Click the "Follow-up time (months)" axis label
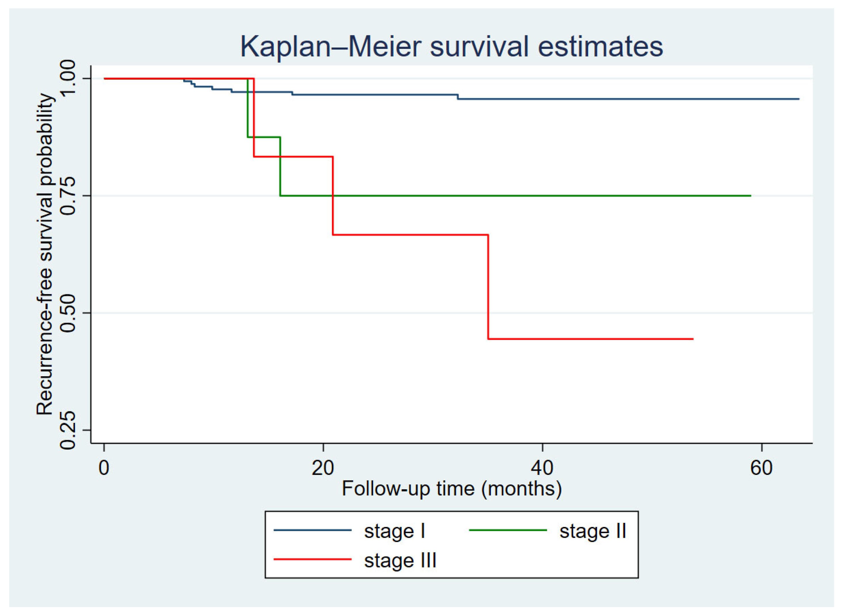843x616 pixels. coord(451,488)
